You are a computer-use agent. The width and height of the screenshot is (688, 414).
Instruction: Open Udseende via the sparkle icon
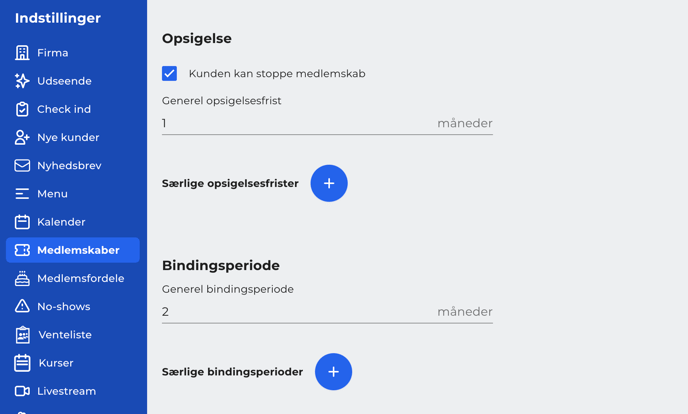click(22, 81)
